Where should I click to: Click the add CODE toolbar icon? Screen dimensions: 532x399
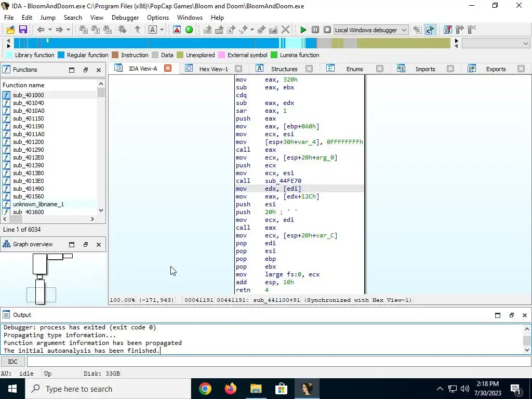click(207, 30)
